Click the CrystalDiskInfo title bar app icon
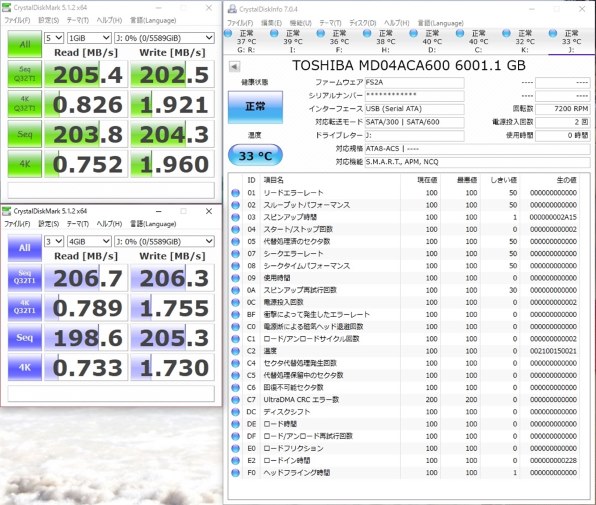 click(232, 9)
